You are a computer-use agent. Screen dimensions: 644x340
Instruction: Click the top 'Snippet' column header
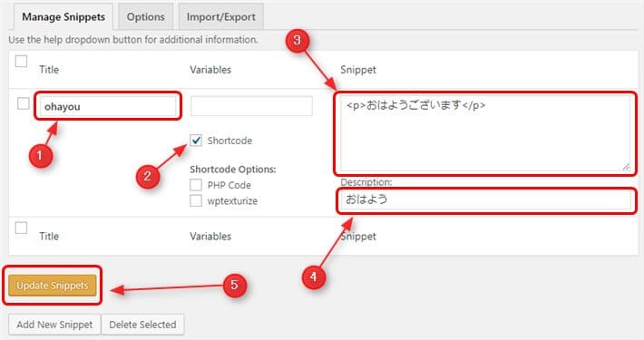point(358,70)
